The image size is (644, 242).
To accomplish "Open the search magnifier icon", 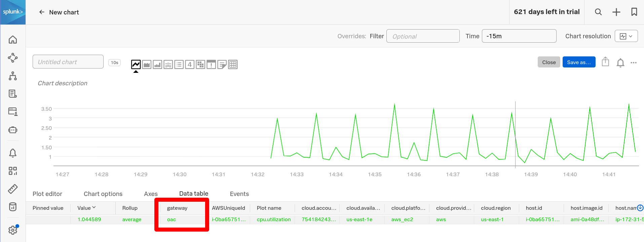I will [x=598, y=12].
